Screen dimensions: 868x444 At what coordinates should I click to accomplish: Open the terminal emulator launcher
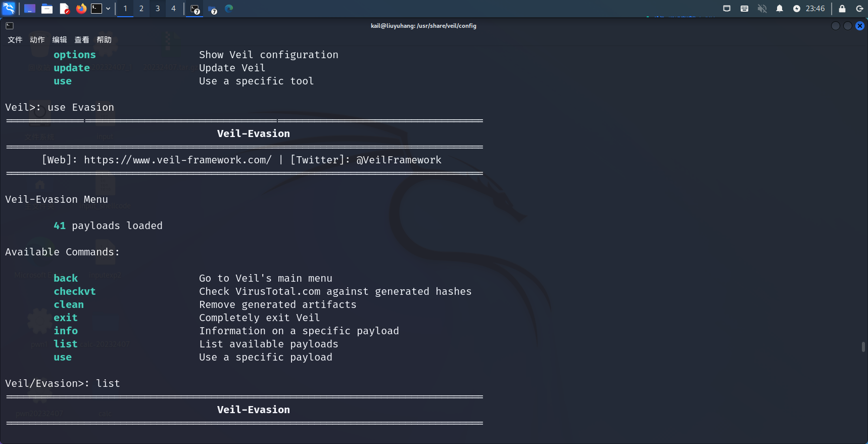coord(97,9)
